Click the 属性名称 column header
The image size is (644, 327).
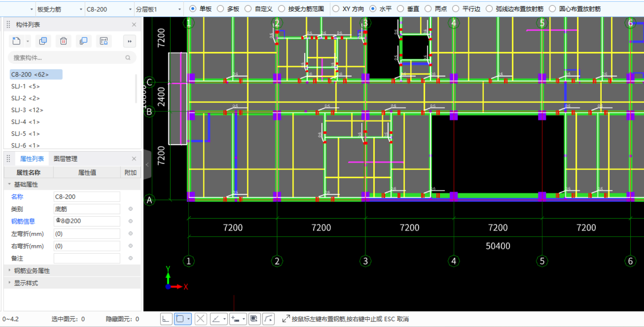(x=28, y=172)
